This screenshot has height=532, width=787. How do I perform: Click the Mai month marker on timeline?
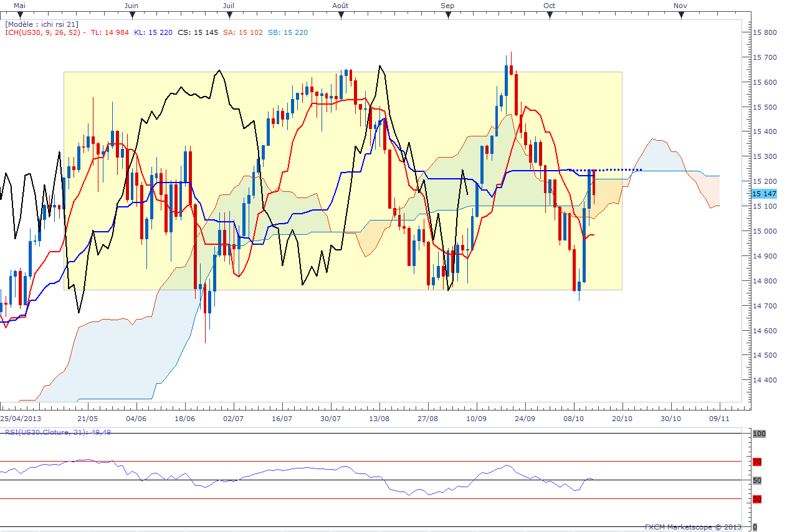[x=20, y=5]
